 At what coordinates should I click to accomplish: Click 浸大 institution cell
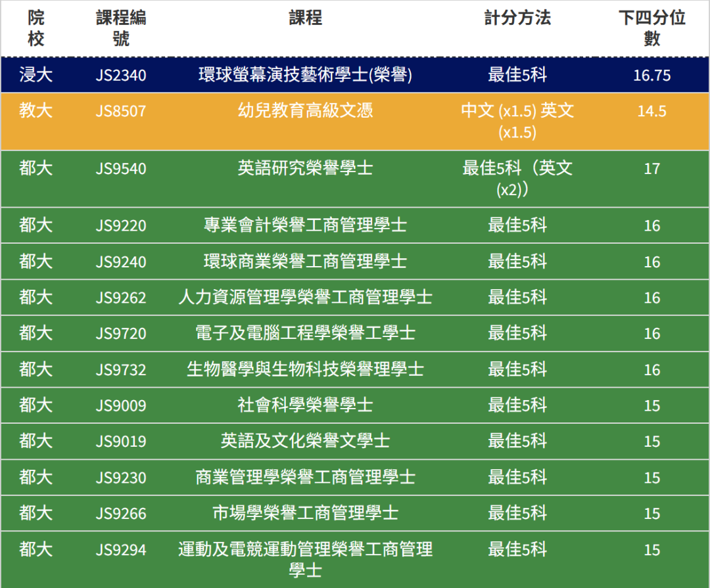click(x=35, y=75)
